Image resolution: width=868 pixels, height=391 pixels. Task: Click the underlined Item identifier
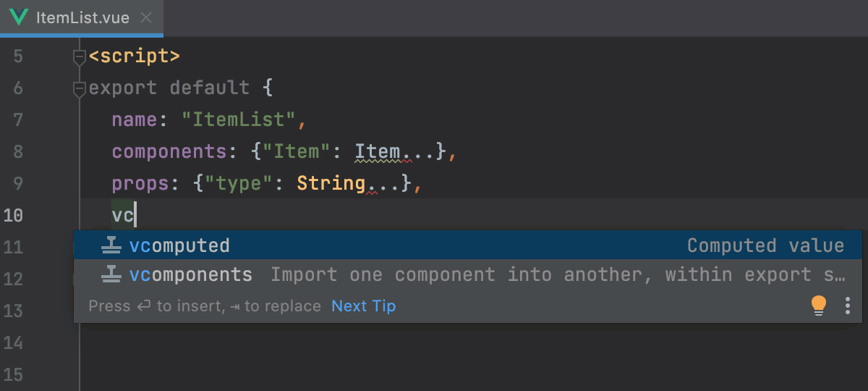(376, 152)
